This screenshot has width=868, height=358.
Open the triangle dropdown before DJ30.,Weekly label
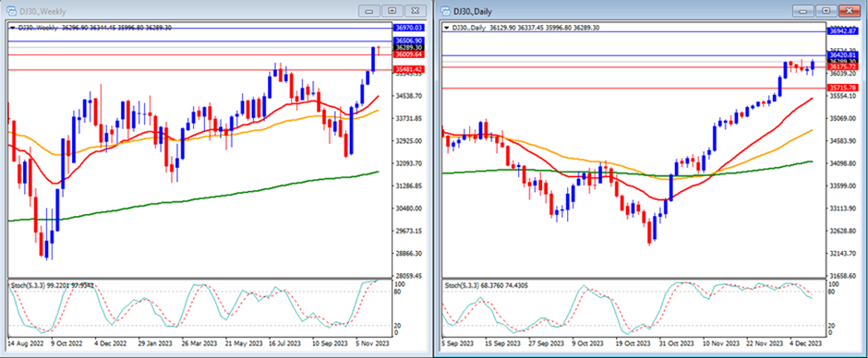tap(13, 27)
